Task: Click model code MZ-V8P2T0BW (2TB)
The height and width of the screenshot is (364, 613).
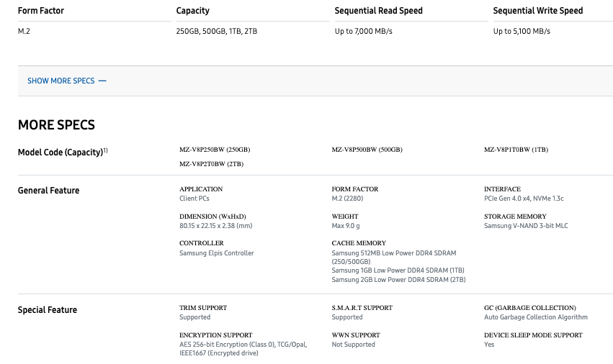Action: [212, 164]
